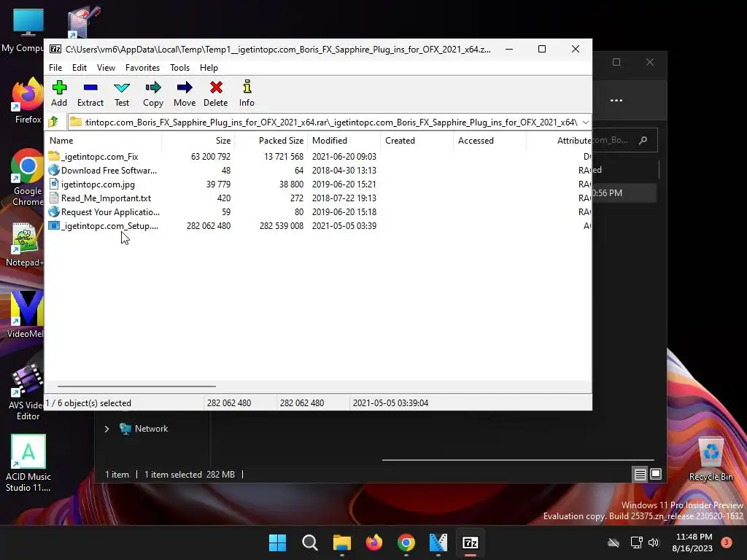Open the Help menu
Screen dimensions: 747x560
209,68
